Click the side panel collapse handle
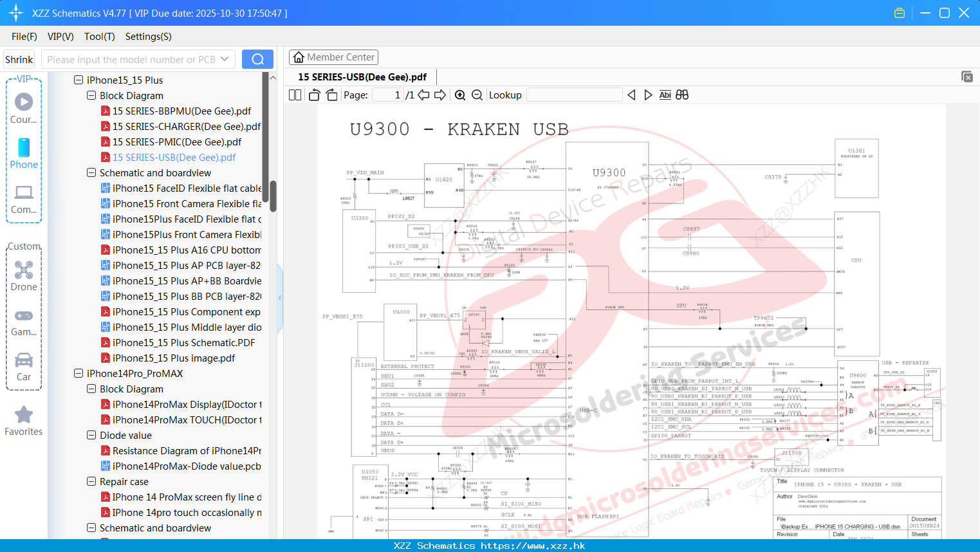This screenshot has width=980, height=552. click(x=280, y=298)
